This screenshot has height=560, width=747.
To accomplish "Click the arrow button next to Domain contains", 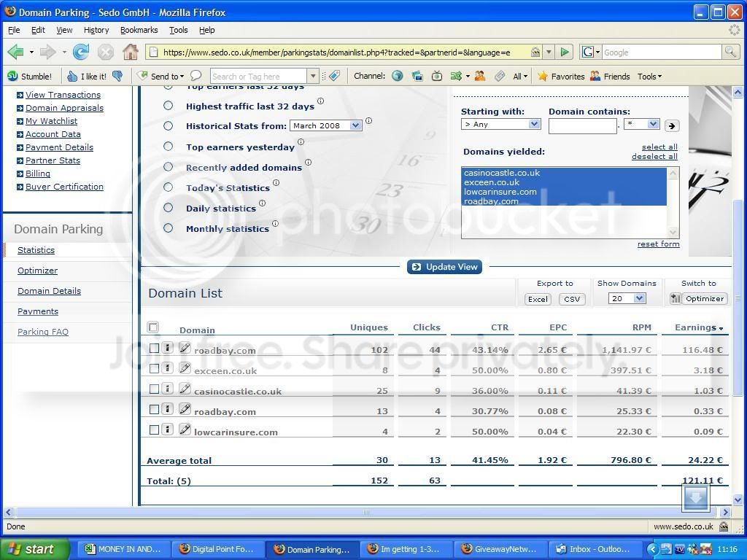I will [x=672, y=125].
